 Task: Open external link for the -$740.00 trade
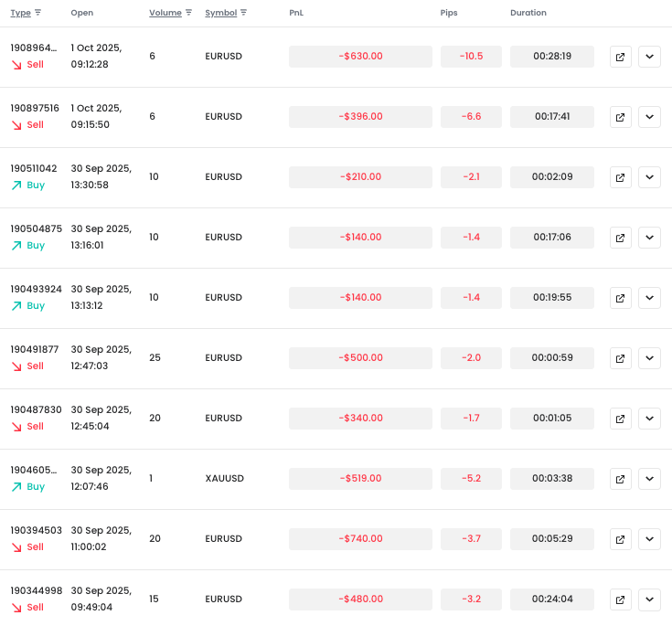click(x=621, y=539)
